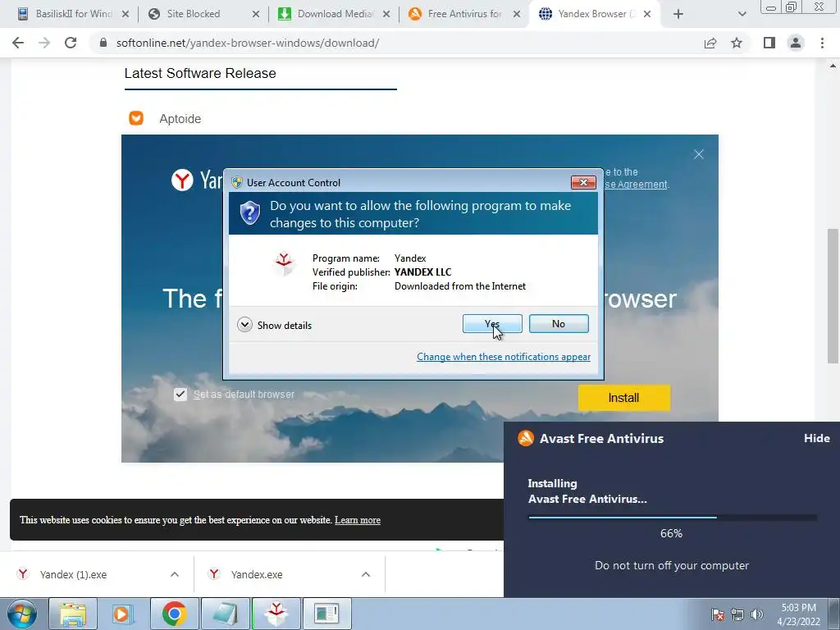Click the network tray icon
Screen dimensions: 840x630
coord(737,614)
